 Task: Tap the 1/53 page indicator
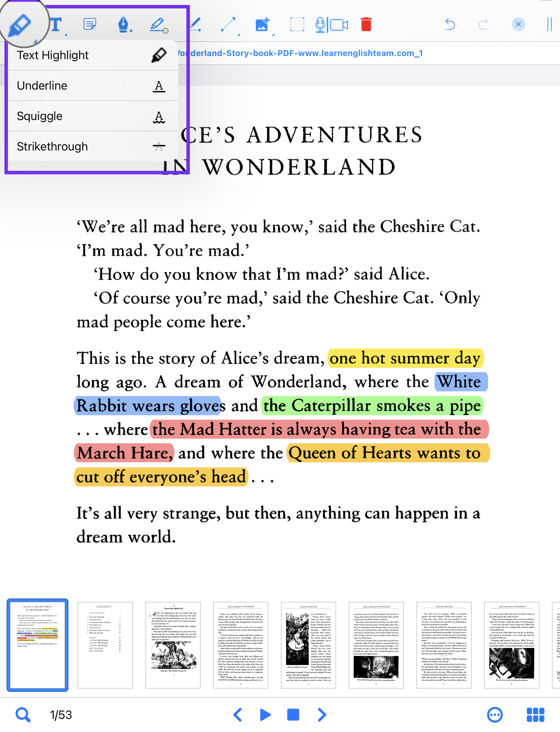point(61,715)
